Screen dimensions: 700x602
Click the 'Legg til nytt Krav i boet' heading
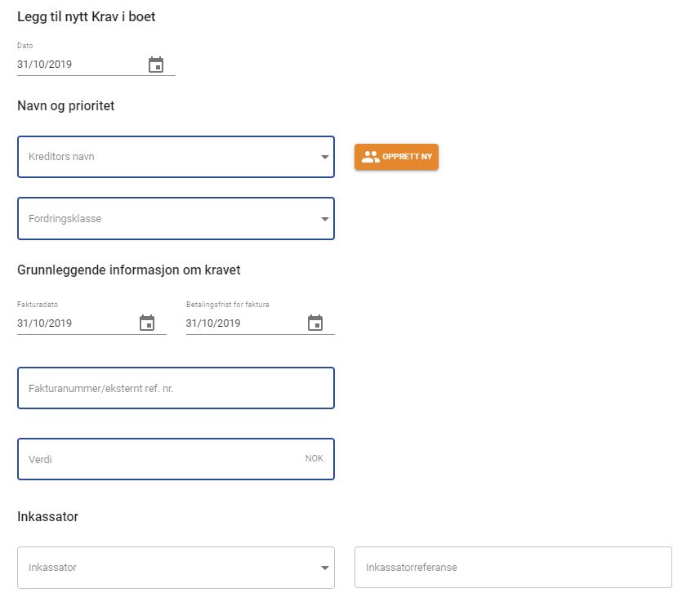point(86,16)
